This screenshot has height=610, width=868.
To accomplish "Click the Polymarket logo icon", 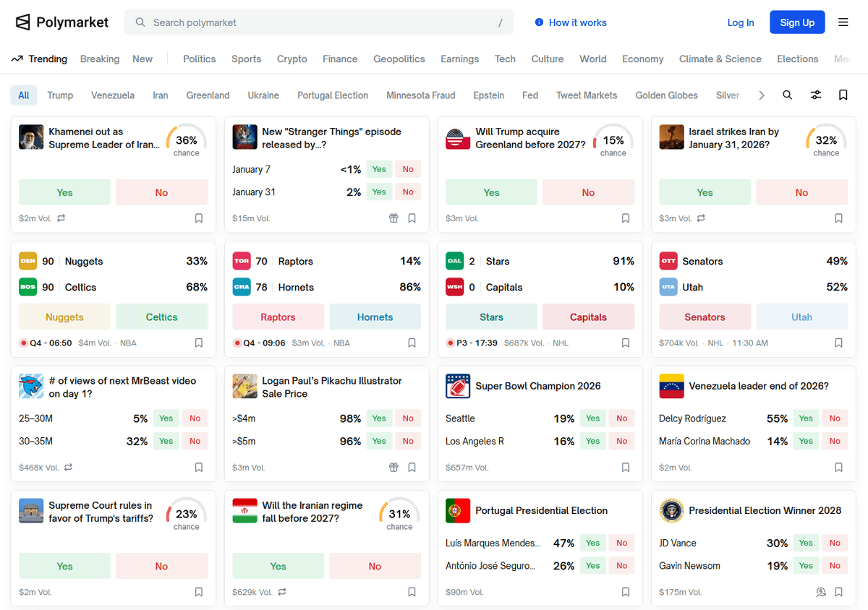I will pos(23,22).
